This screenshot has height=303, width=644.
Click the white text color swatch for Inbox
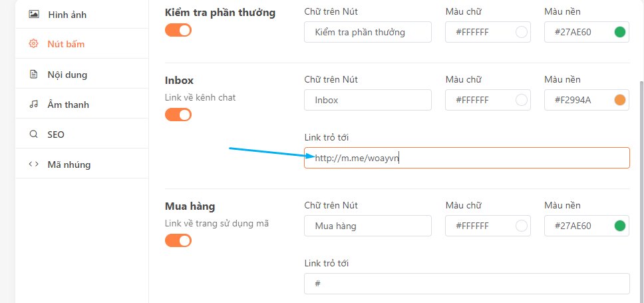(522, 100)
